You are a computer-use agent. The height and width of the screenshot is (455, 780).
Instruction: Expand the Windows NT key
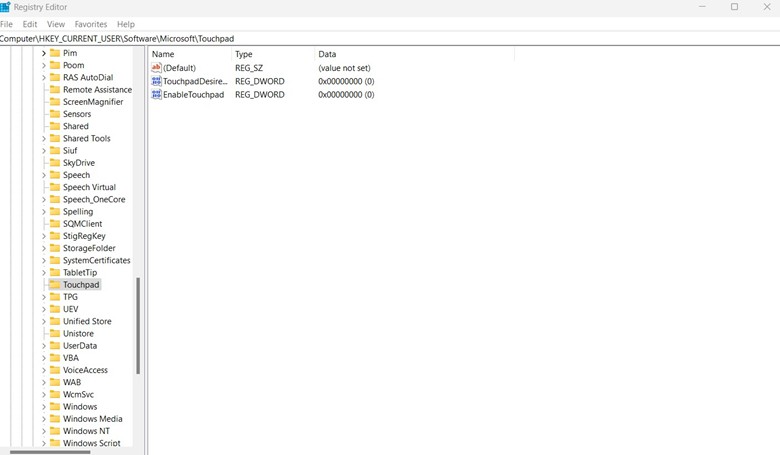[44, 431]
